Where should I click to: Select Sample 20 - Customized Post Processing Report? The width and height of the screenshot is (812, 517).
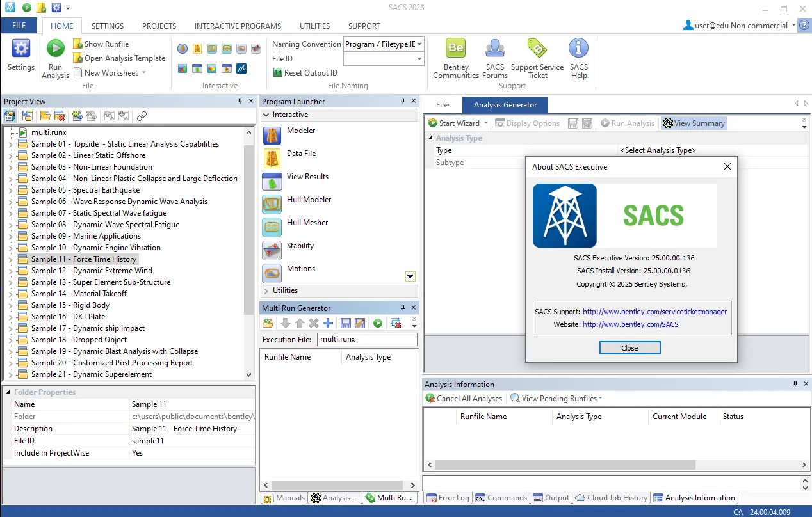[112, 363]
